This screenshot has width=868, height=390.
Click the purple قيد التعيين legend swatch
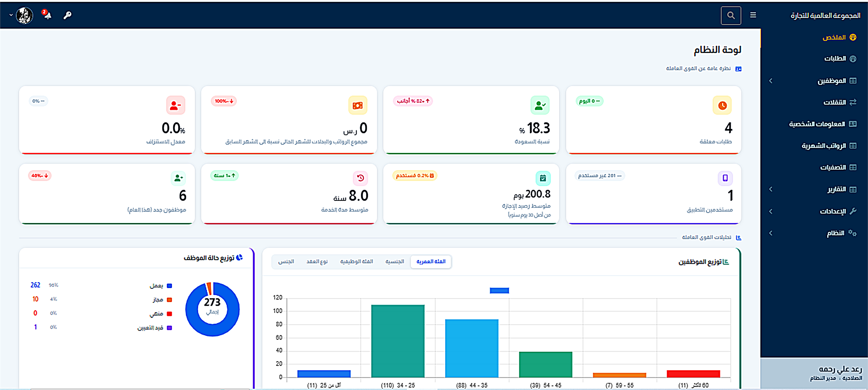pos(169,328)
